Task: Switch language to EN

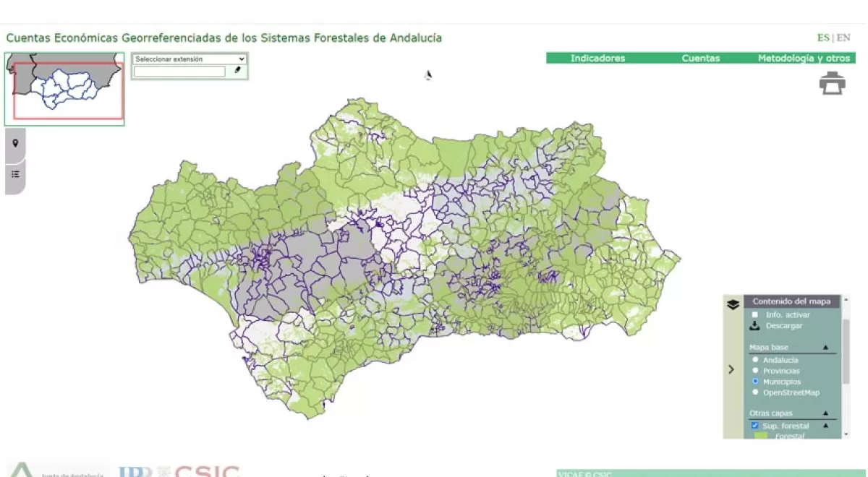Action: [843, 38]
